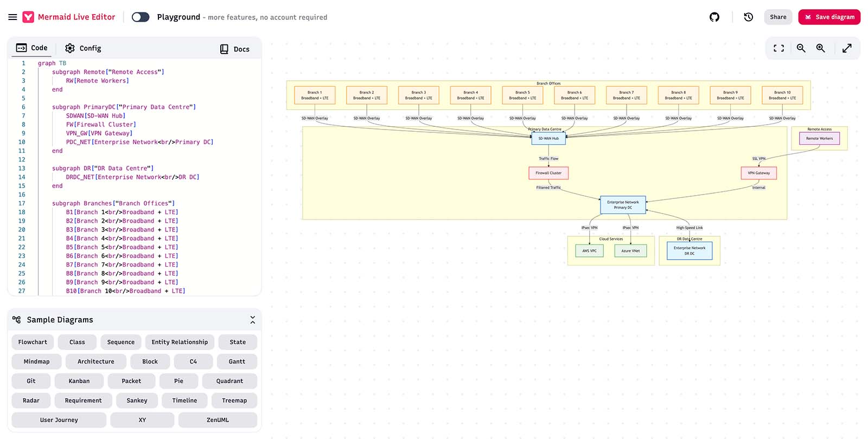The height and width of the screenshot is (439, 868).
Task: Open the version history icon
Action: (748, 17)
